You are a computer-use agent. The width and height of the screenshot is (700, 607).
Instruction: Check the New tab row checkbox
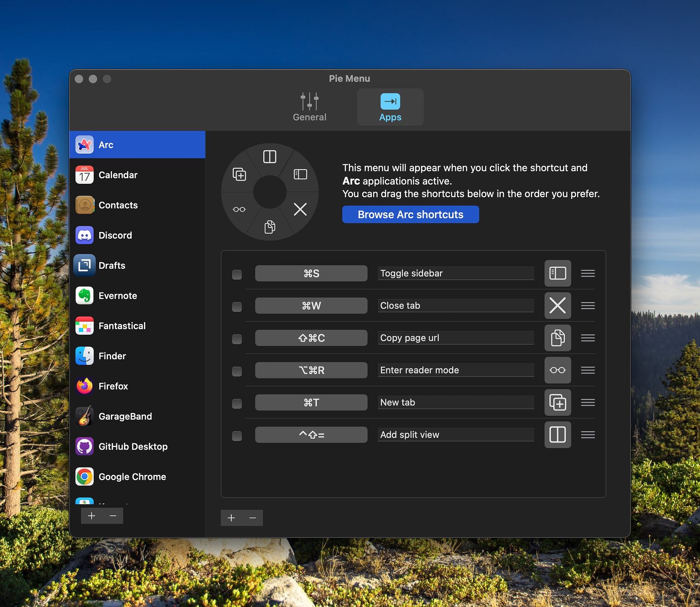[x=237, y=404]
